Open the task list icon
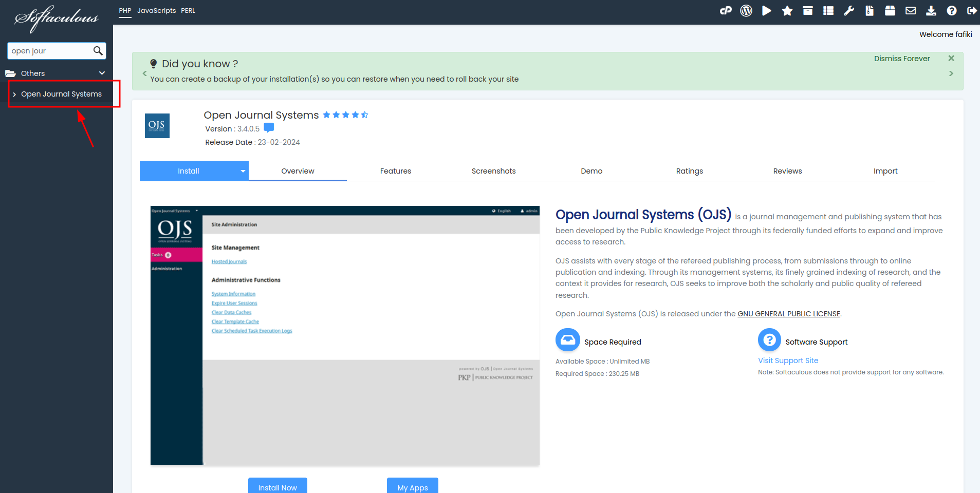 pyautogui.click(x=828, y=10)
